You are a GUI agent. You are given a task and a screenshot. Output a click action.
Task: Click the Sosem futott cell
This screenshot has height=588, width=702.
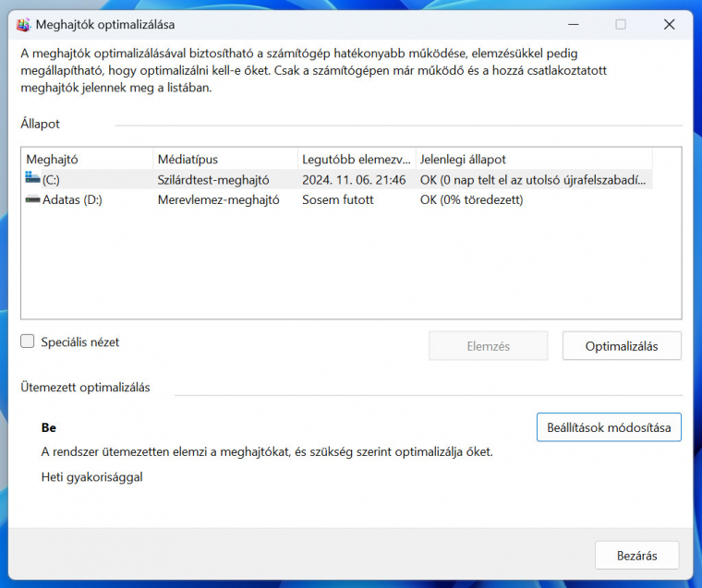click(337, 199)
